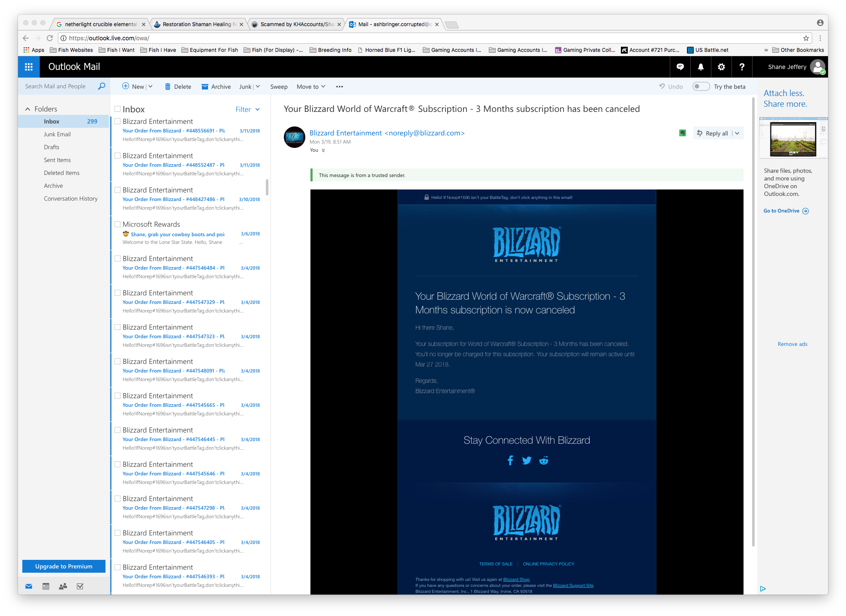Open the settings gear icon

tap(721, 67)
